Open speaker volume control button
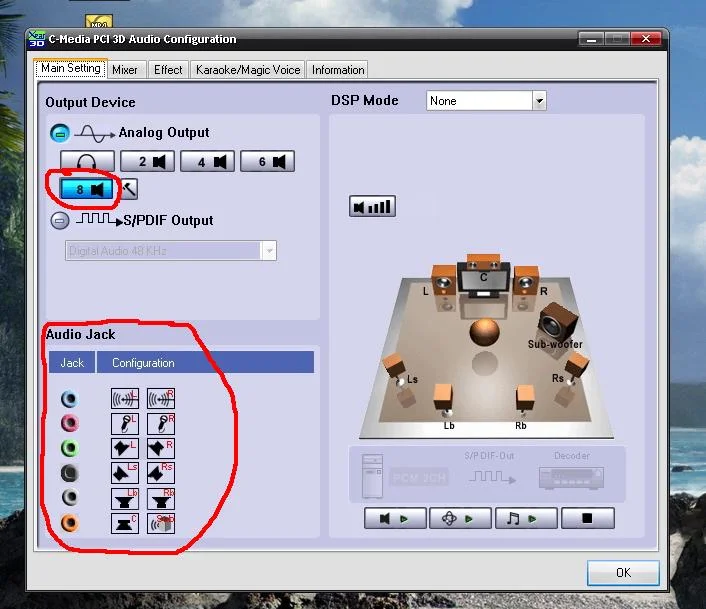Screen dimensions: 706x609 click(372, 207)
